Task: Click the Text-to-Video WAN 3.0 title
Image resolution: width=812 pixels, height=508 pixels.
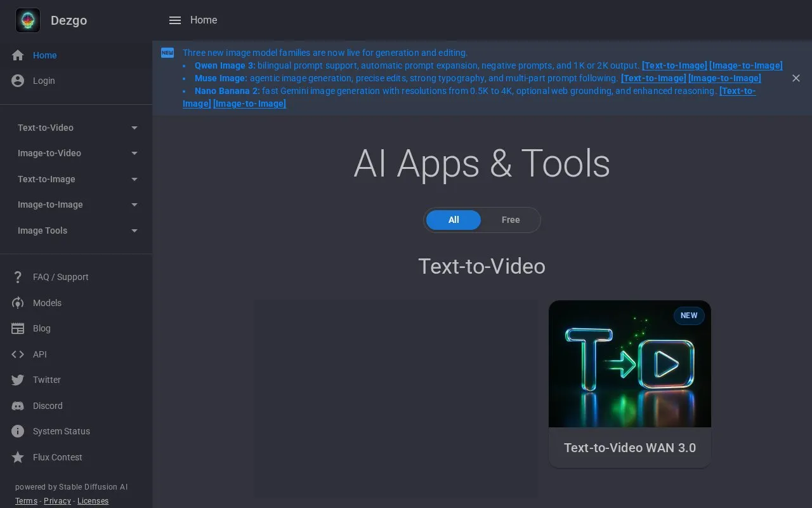Action: tap(630, 448)
